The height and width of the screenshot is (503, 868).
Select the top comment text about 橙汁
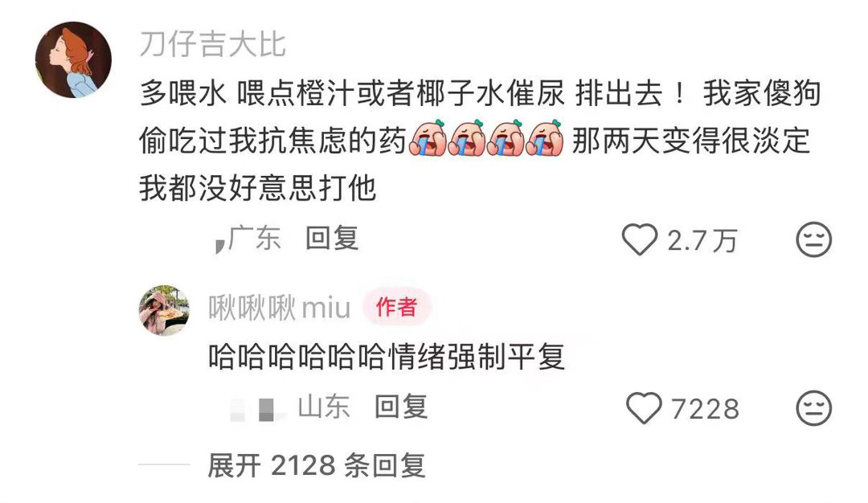(x=480, y=141)
